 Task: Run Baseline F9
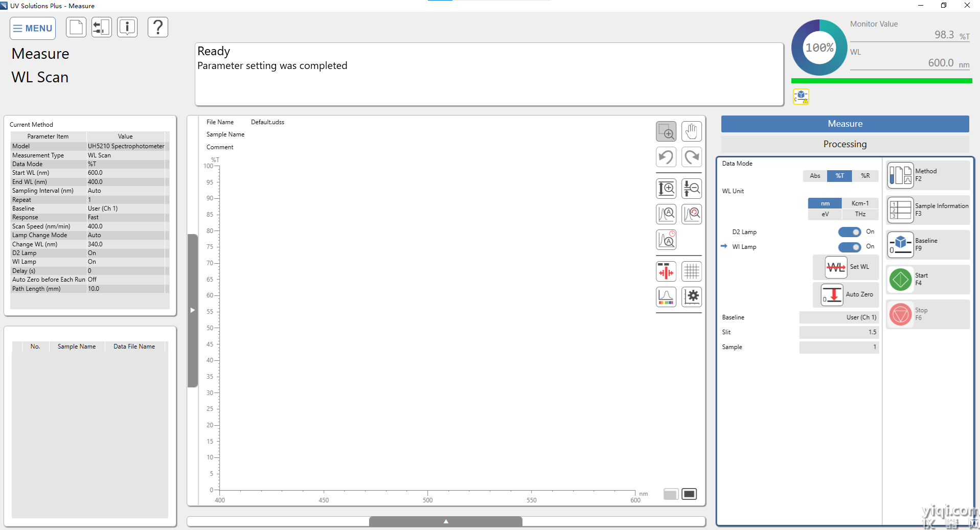click(928, 245)
